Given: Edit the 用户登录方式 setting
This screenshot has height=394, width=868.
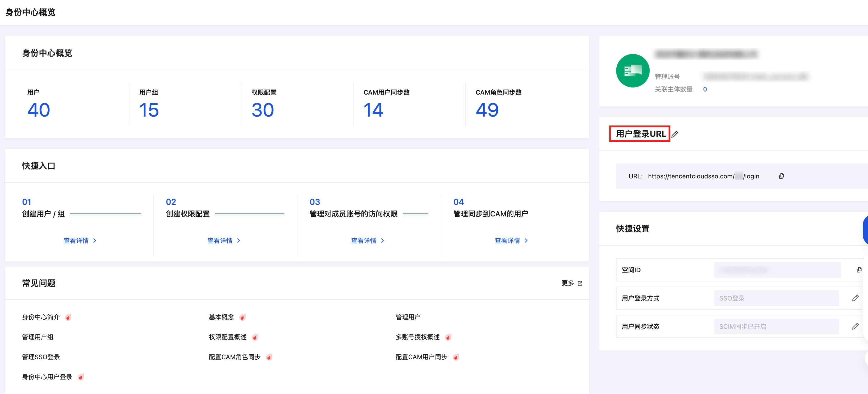Looking at the screenshot, I should click(x=855, y=298).
